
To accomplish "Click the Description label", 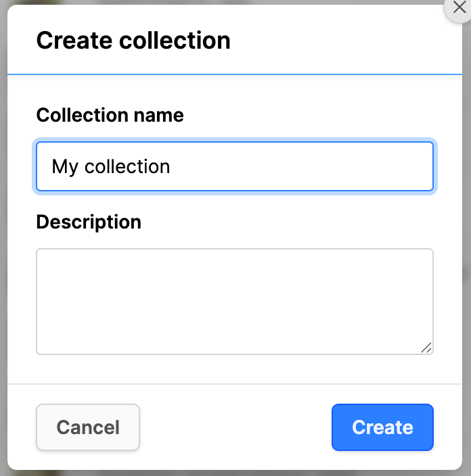I will (x=89, y=222).
